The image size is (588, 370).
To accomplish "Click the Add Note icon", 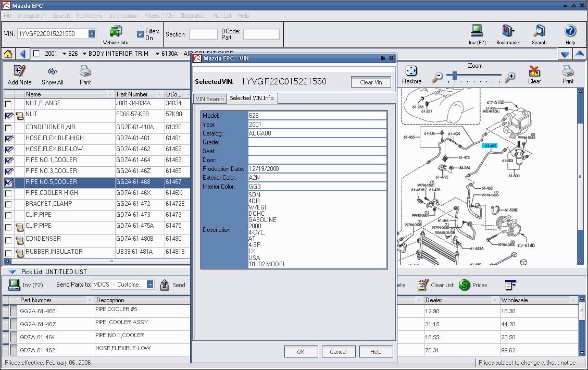I will [19, 71].
